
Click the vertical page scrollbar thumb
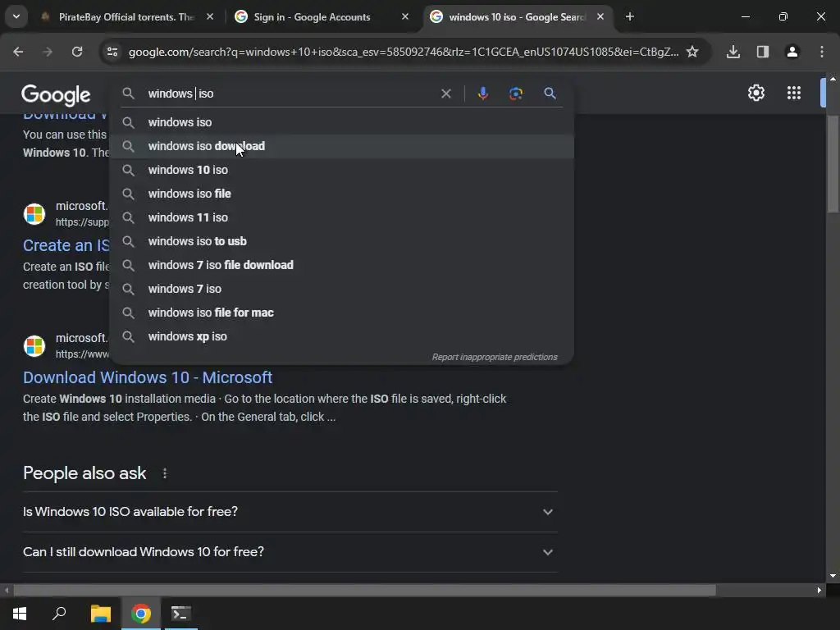[x=833, y=164]
